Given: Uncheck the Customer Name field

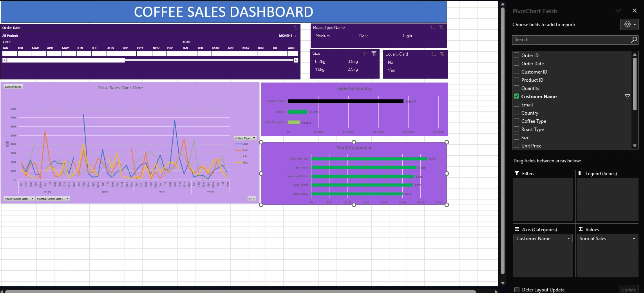Looking at the screenshot, I should click(x=517, y=96).
